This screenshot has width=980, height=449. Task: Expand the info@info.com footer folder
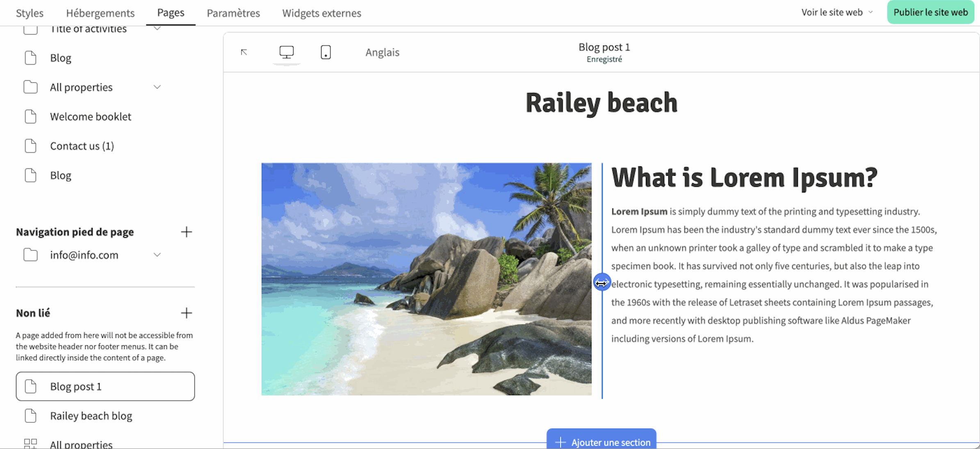pos(157,255)
